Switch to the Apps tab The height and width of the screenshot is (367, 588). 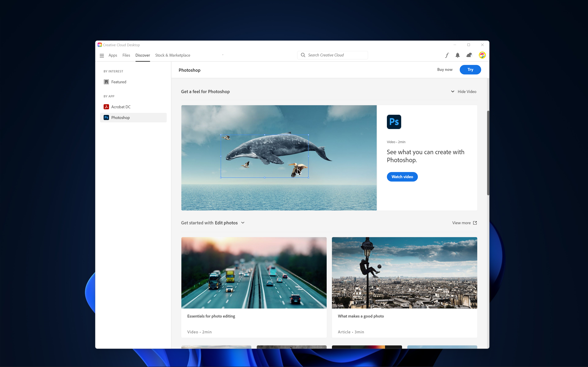pyautogui.click(x=113, y=55)
